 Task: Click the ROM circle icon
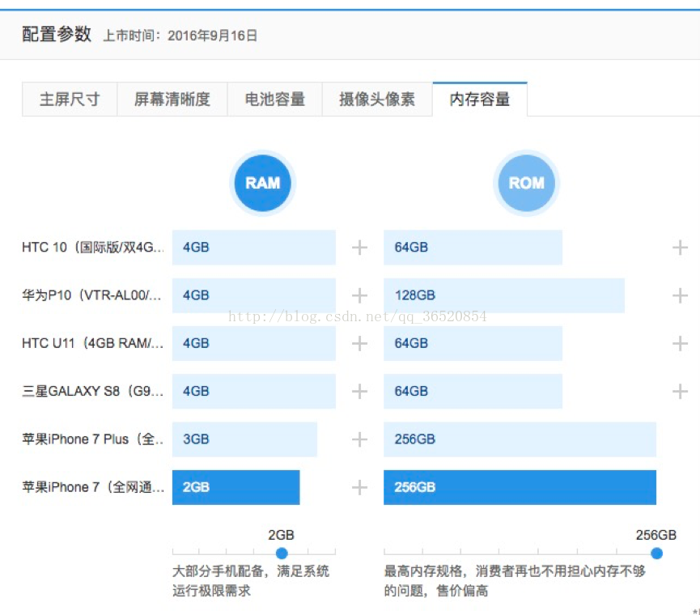click(526, 183)
